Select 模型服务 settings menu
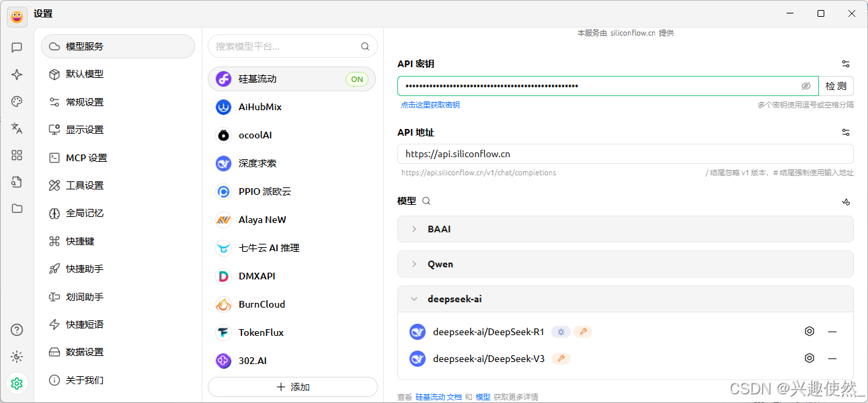868x403 pixels. pos(118,46)
